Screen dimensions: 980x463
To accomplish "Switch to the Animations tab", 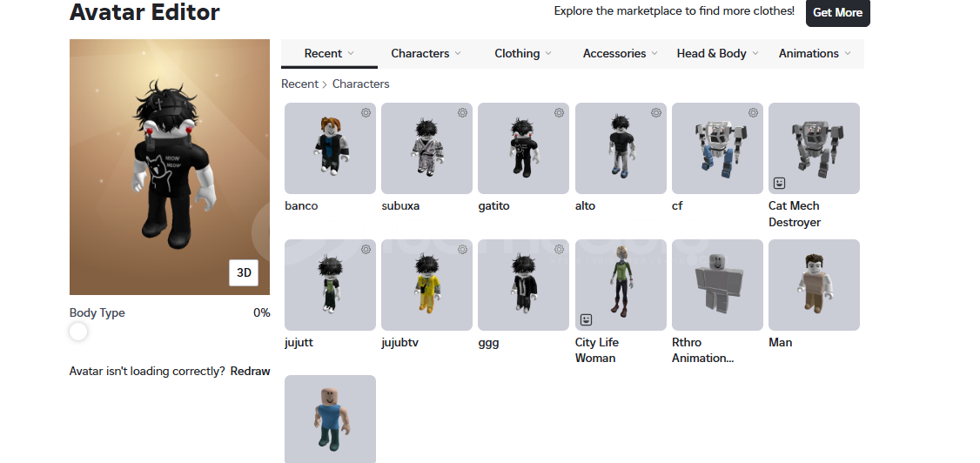I will coord(815,54).
